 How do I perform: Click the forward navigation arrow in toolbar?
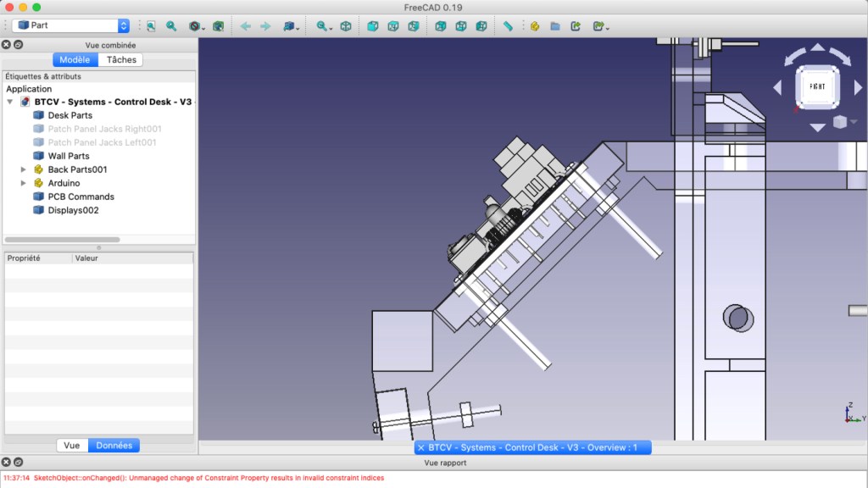click(x=265, y=26)
